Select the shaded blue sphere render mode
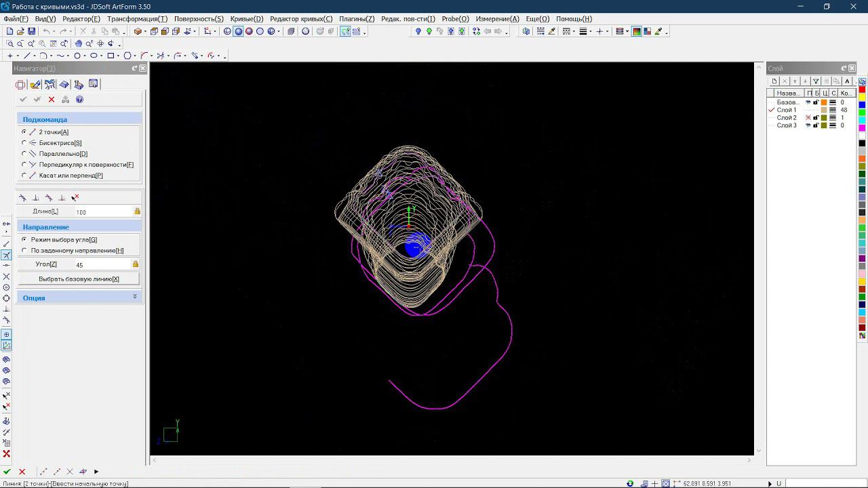The height and width of the screenshot is (488, 868). 238,31
